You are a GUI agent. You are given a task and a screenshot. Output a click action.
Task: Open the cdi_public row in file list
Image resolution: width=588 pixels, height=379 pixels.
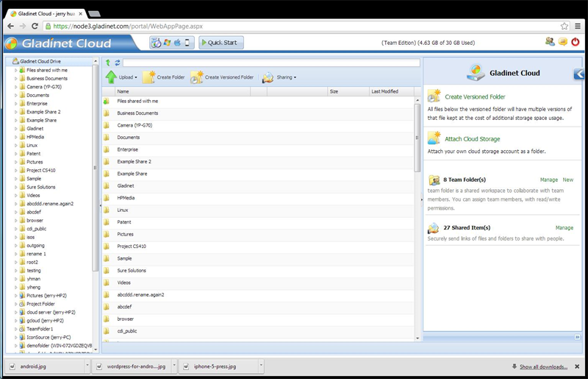(258, 331)
